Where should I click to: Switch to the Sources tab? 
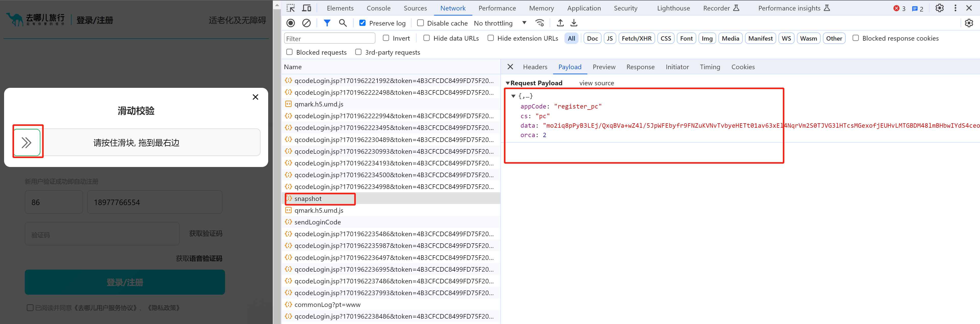(415, 8)
